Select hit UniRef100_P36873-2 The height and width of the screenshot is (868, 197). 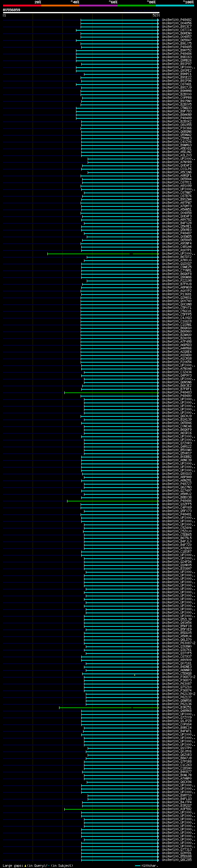tap(179, 677)
